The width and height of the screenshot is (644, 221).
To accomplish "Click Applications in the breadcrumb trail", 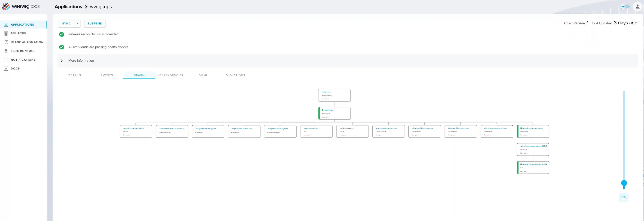I will (x=68, y=6).
